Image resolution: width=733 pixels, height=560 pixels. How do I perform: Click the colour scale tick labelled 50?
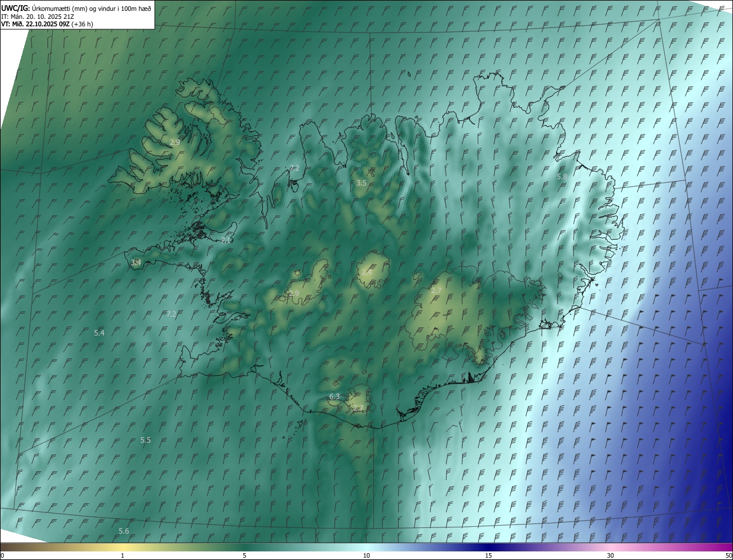point(728,555)
